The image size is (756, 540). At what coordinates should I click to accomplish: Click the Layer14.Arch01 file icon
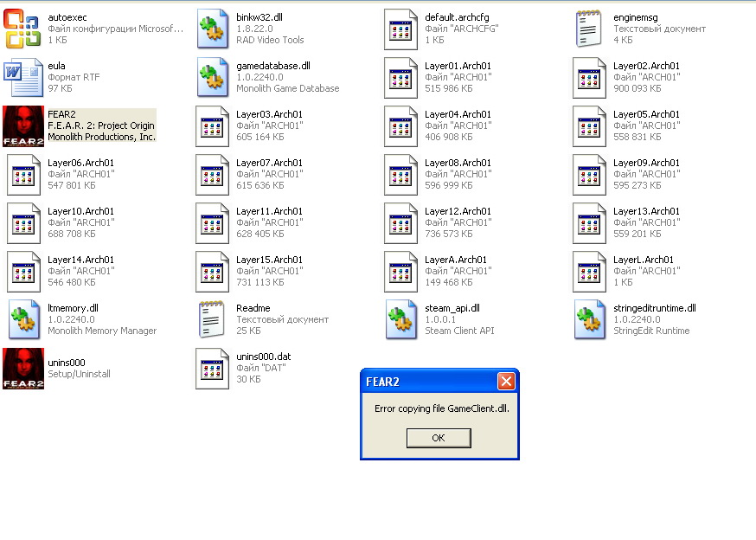(x=23, y=272)
